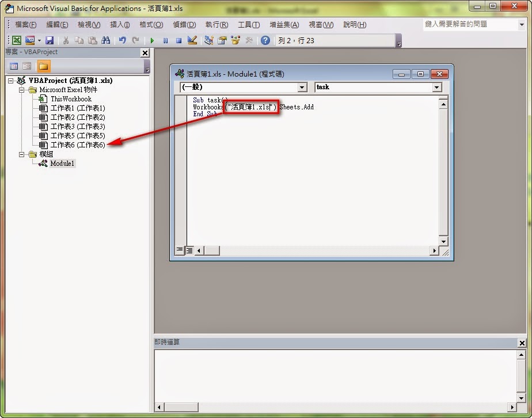Switch to Full Module View button in code window

pyautogui.click(x=189, y=250)
